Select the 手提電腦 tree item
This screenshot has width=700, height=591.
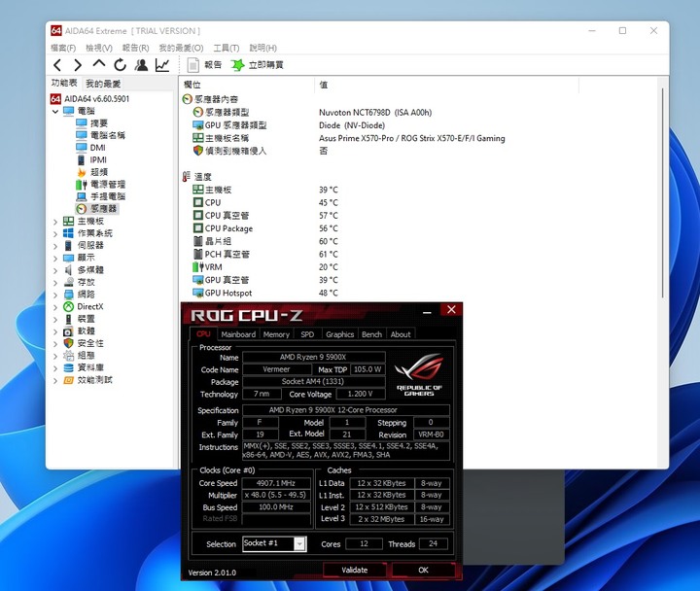click(100, 196)
